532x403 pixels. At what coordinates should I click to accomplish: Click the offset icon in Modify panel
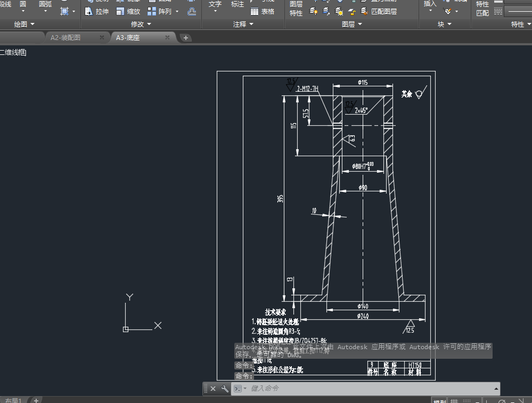[x=192, y=12]
